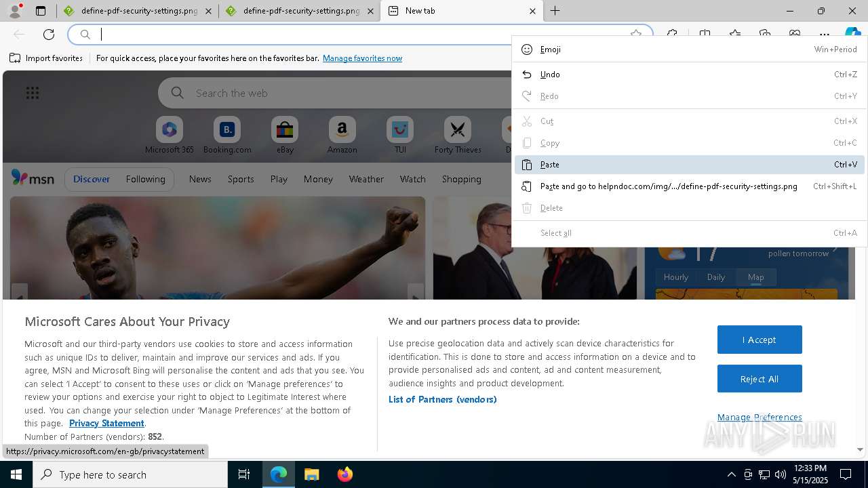868x488 pixels.
Task: Select Daily in weather widget
Action: 716,277
